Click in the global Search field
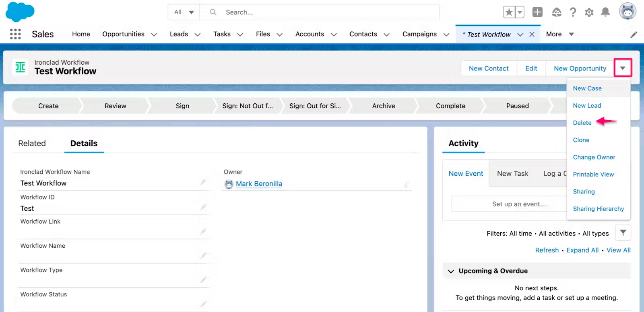 click(322, 12)
